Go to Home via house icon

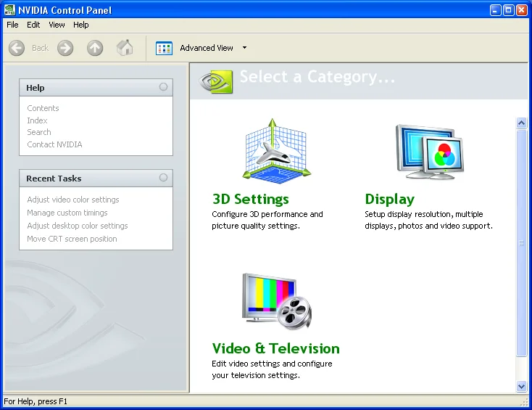125,48
